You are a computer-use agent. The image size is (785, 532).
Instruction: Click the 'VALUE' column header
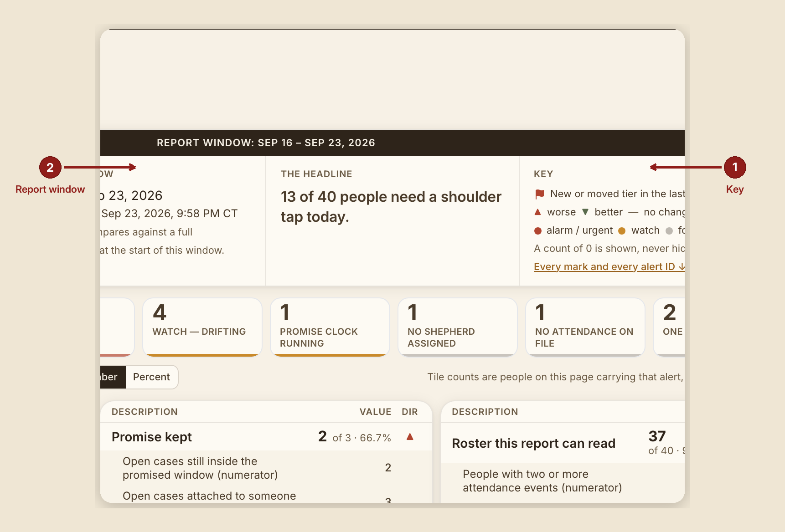point(375,412)
